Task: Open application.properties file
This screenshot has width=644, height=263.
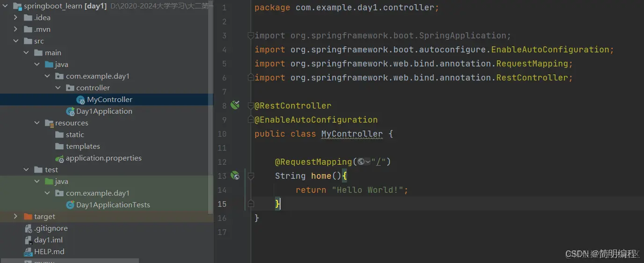Action: click(x=104, y=158)
